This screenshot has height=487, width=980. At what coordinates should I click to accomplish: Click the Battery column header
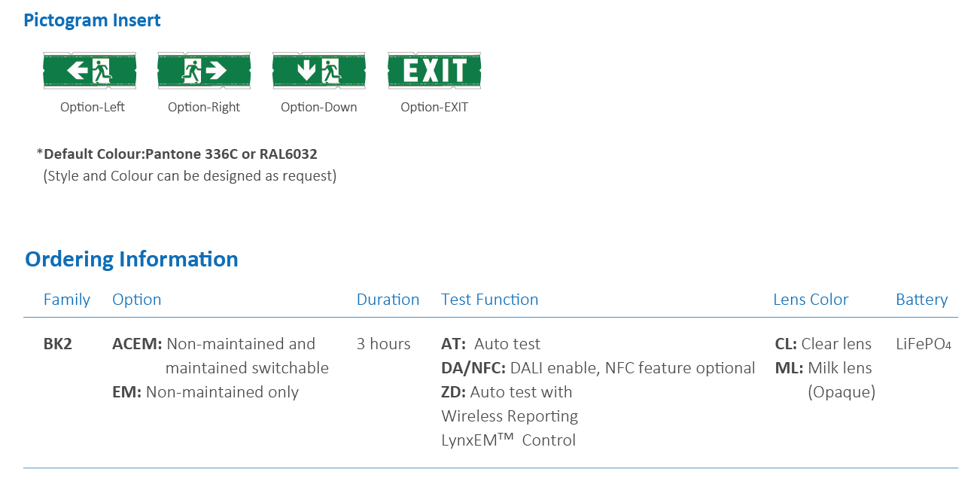coord(921,300)
